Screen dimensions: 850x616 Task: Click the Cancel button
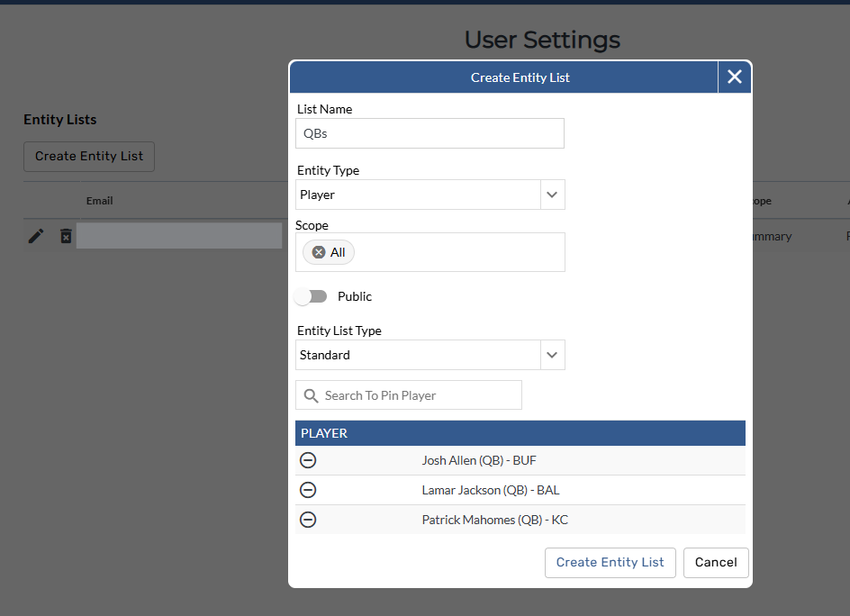[716, 562]
